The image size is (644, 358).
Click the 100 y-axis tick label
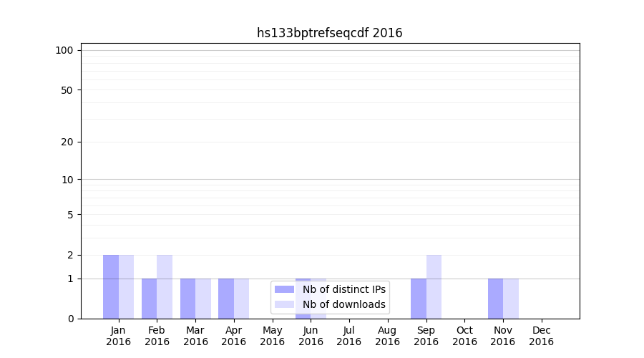point(64,50)
